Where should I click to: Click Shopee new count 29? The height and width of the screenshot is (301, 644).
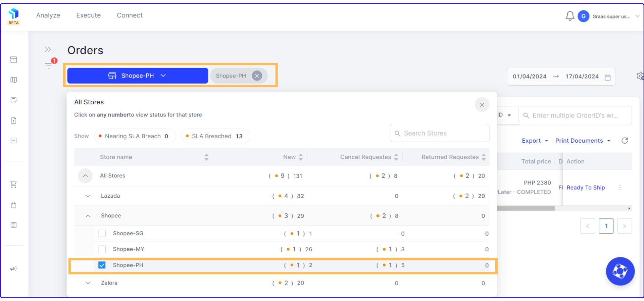[x=301, y=216]
